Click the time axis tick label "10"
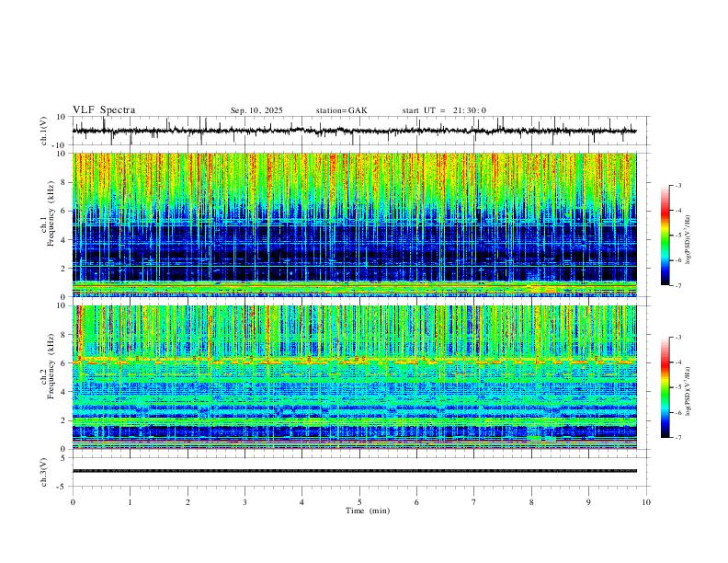Viewport: 728px width, 563px height. [x=646, y=502]
